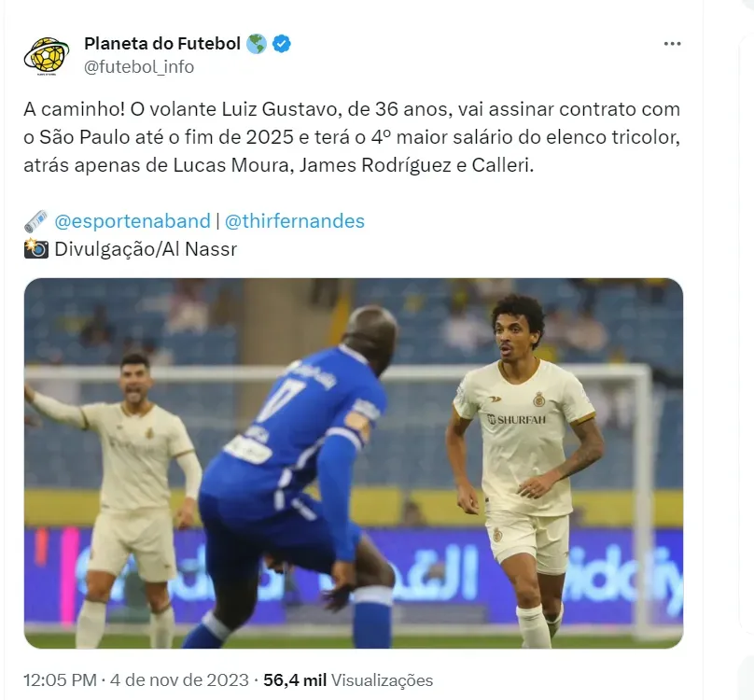Click the camera emoji before Divulgação
754x700 pixels.
click(36, 248)
